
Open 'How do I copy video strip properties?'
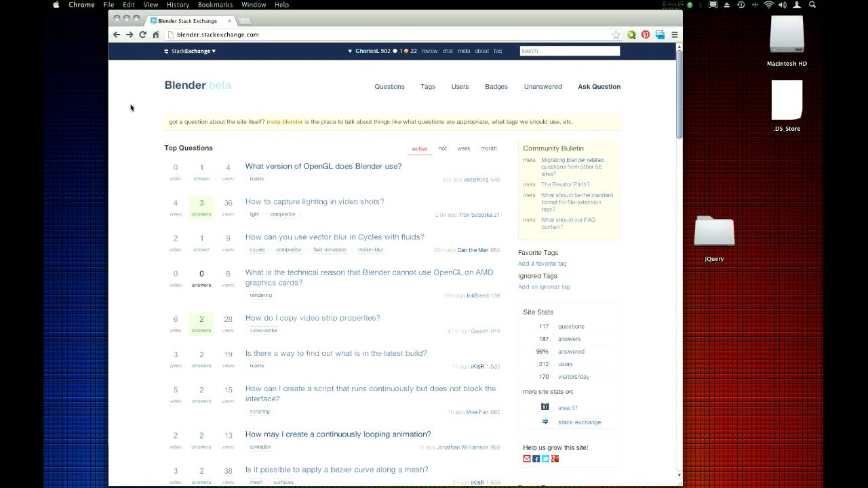click(313, 318)
